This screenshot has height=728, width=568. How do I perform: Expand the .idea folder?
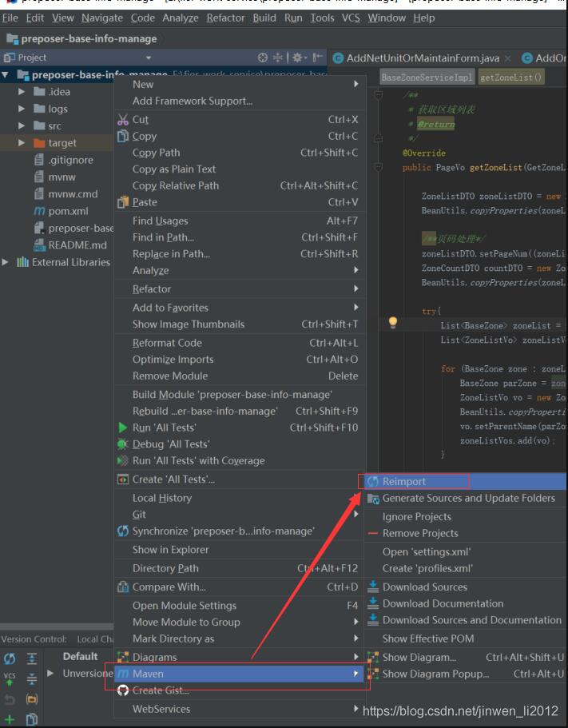(22, 92)
